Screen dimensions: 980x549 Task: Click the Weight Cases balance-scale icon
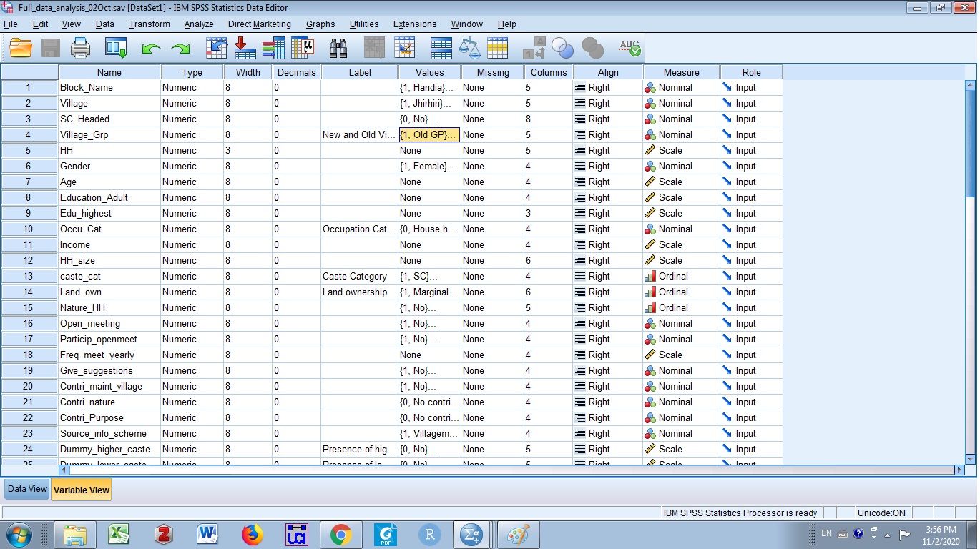(469, 49)
